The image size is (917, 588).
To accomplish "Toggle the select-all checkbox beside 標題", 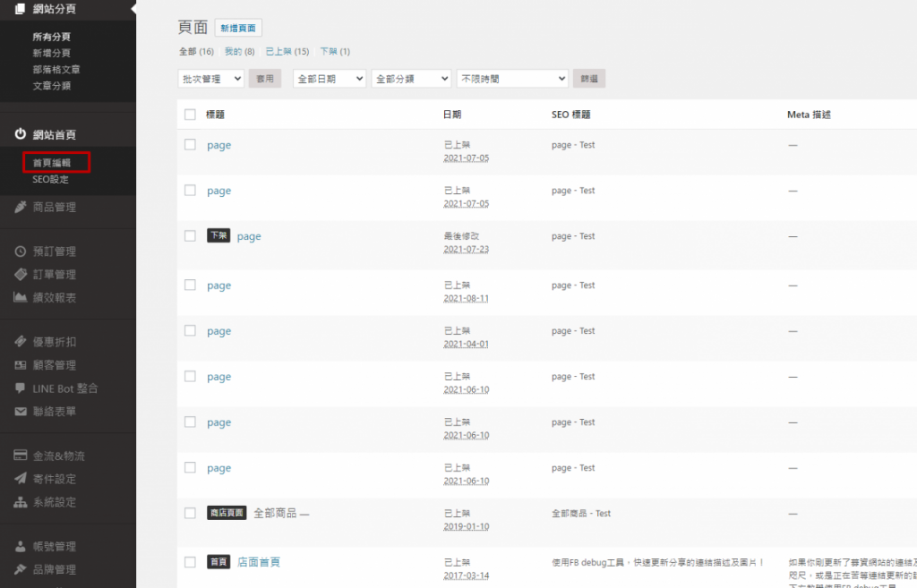I will click(x=190, y=115).
